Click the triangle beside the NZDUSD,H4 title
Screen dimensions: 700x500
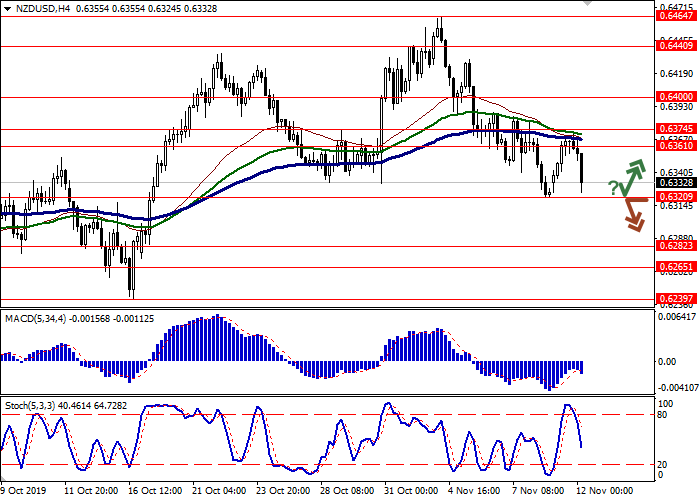tap(6, 6)
